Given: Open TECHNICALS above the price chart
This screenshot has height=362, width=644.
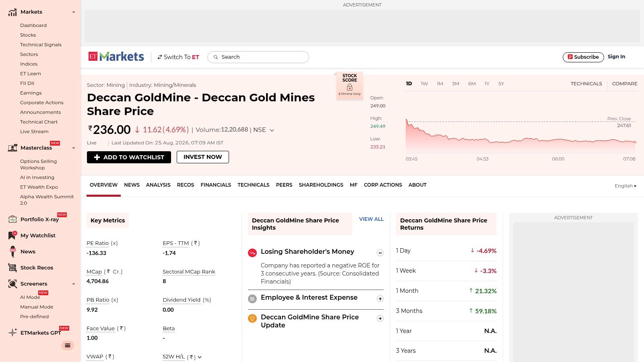Looking at the screenshot, I should point(586,84).
